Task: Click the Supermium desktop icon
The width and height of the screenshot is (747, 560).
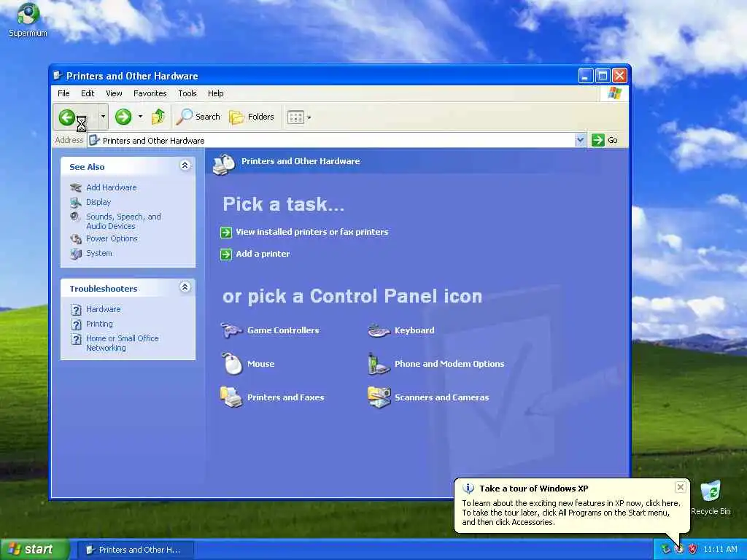Action: [28, 19]
